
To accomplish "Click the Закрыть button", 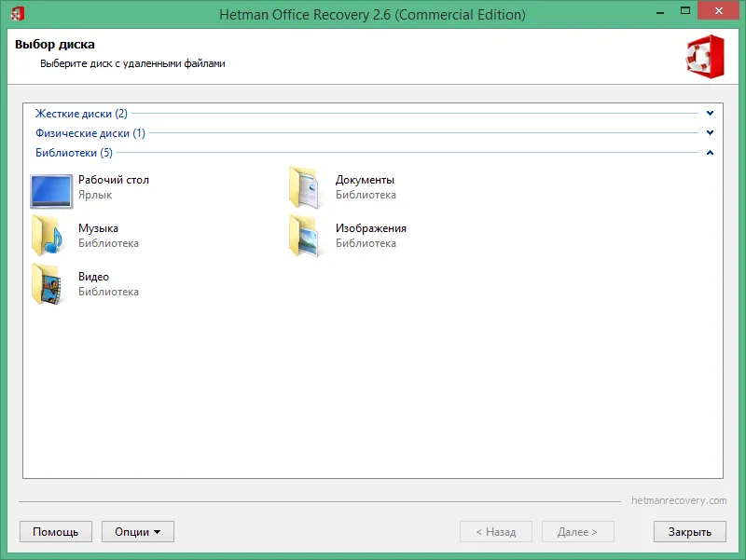I will [x=690, y=531].
